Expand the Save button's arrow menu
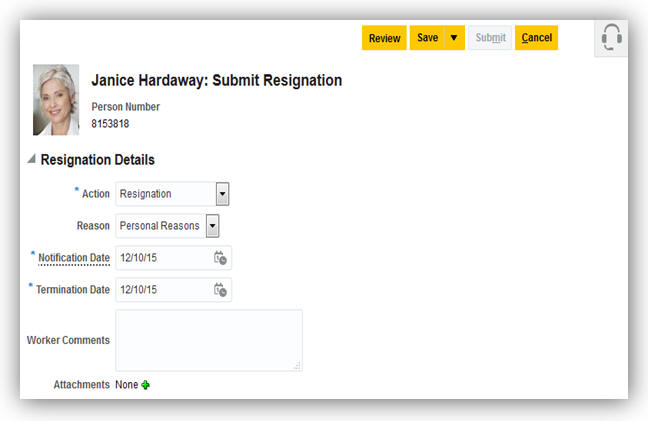Screen dimensions: 648x421 coord(453,38)
